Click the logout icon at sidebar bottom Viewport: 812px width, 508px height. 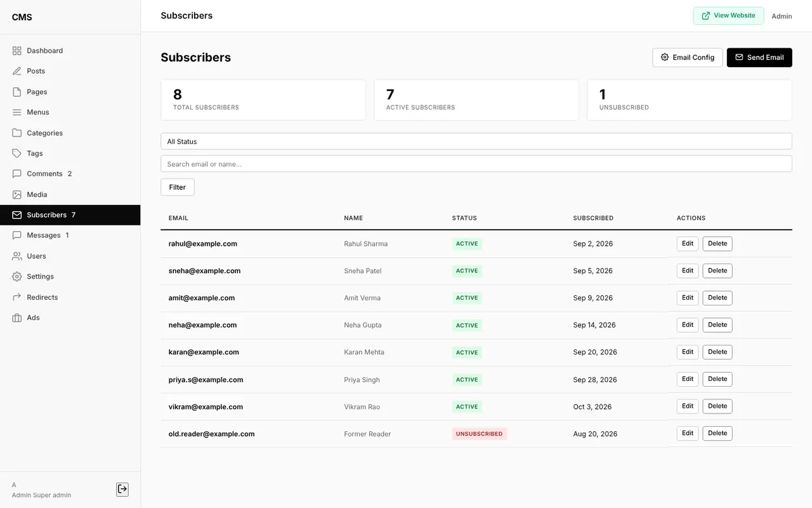tap(122, 489)
